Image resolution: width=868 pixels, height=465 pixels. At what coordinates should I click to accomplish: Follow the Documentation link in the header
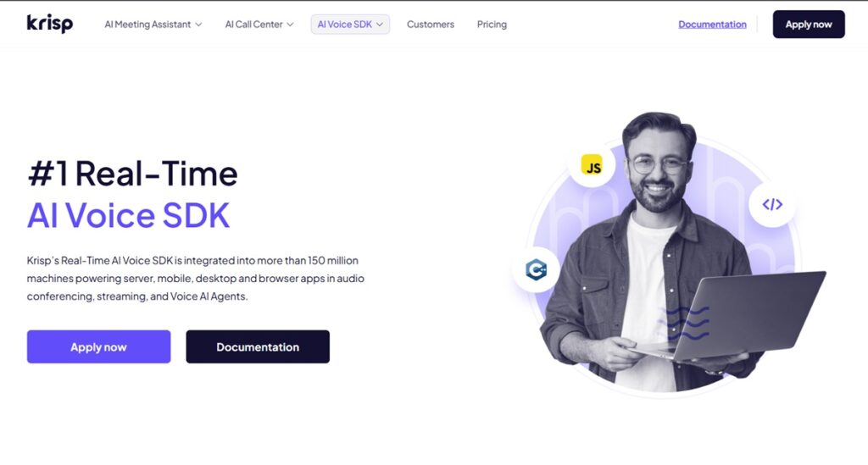click(x=712, y=25)
